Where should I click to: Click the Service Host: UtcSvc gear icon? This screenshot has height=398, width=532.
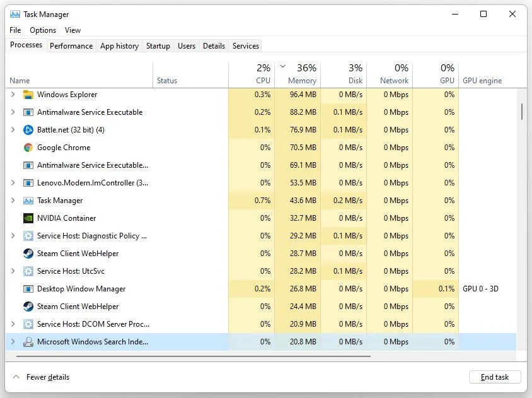click(x=28, y=271)
